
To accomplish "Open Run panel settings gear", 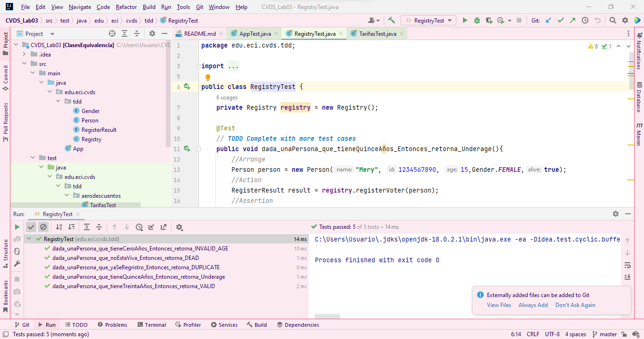I will pos(616,214).
